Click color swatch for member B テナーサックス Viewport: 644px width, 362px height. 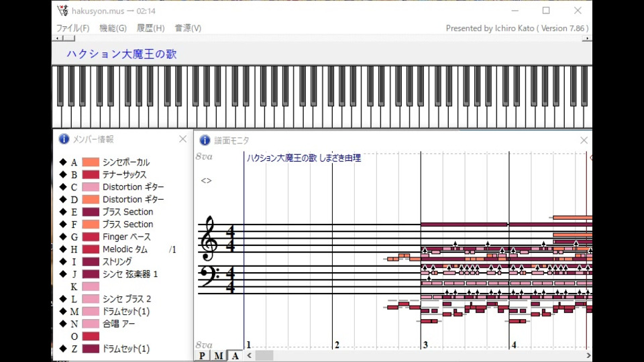pyautogui.click(x=91, y=174)
